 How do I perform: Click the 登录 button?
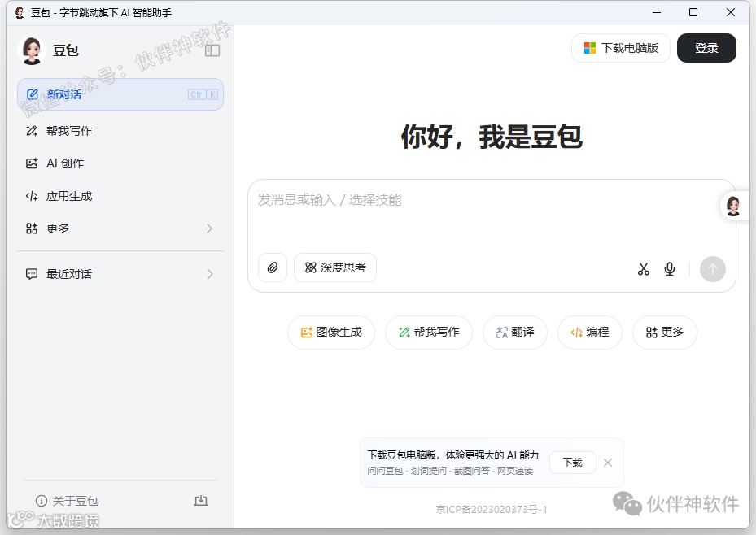pyautogui.click(x=706, y=48)
